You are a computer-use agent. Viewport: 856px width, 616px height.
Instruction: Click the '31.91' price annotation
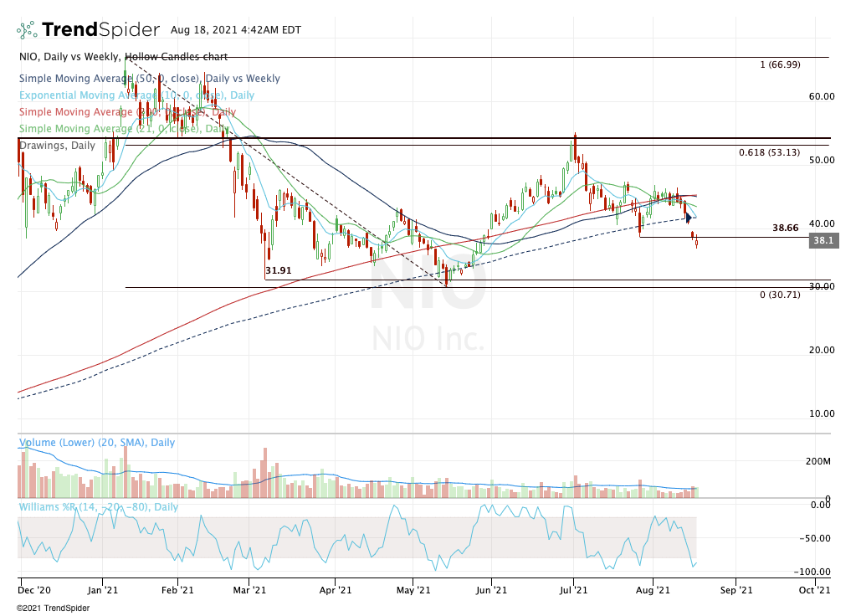279,270
